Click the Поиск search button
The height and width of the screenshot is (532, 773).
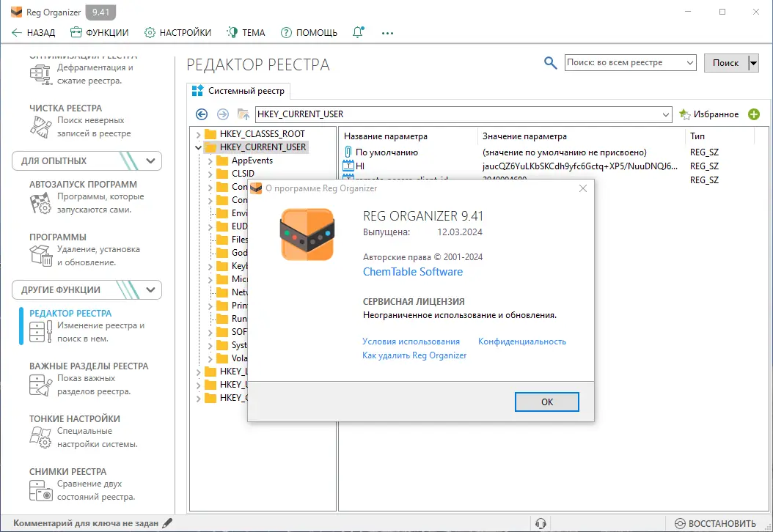725,62
